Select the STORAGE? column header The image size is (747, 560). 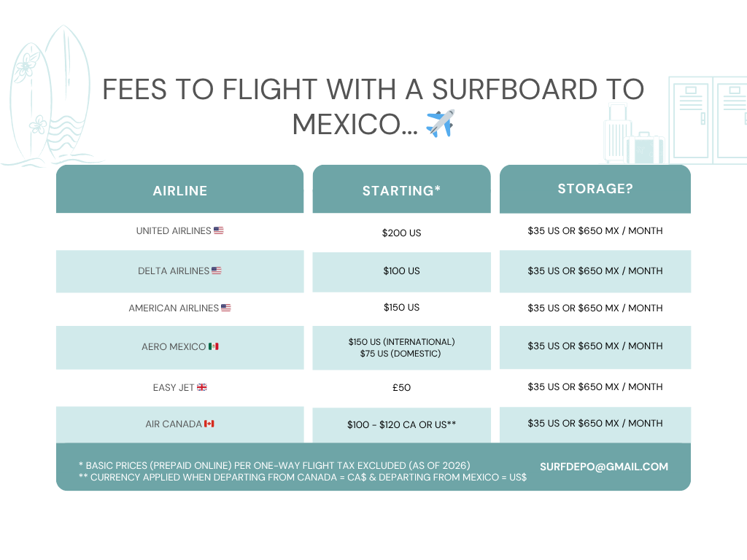(595, 189)
